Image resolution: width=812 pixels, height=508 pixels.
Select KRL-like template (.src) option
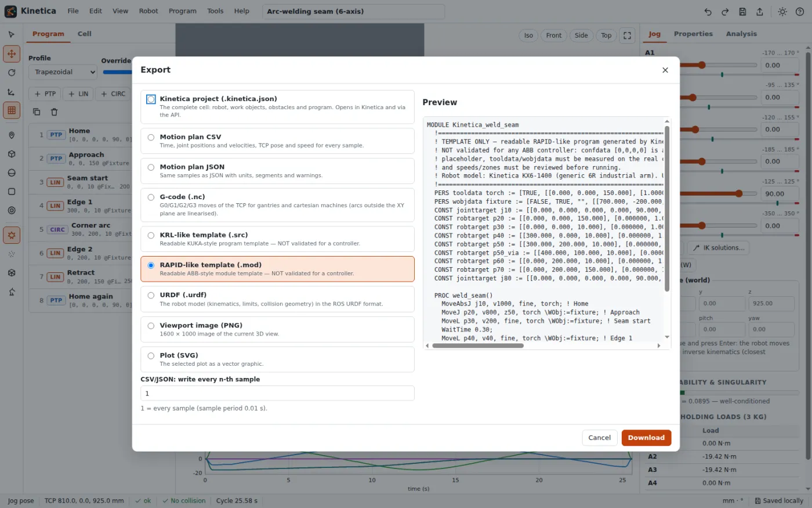pos(277,239)
